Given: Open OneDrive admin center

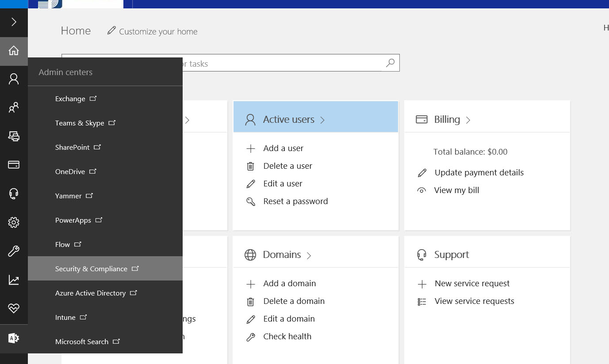Looking at the screenshot, I should click(x=105, y=171).
